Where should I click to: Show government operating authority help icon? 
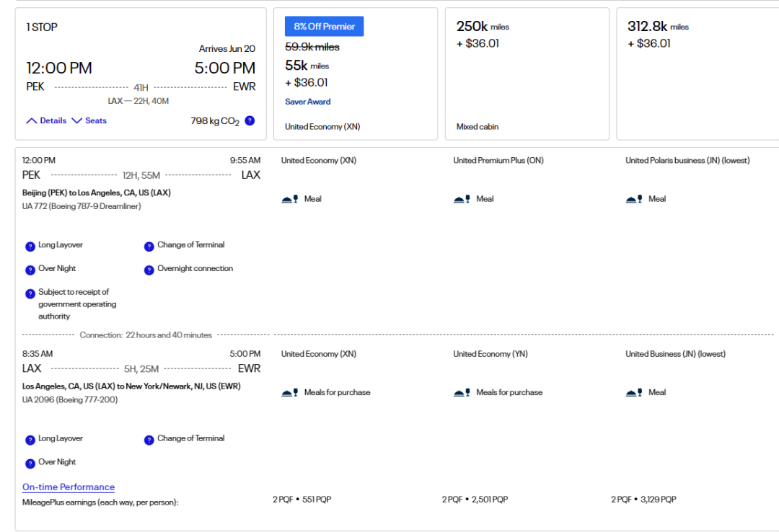tap(30, 293)
